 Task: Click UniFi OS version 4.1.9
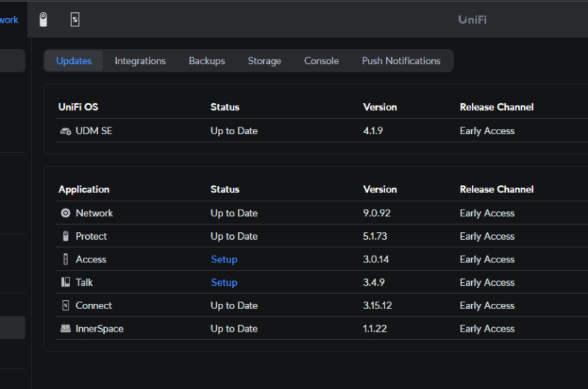[x=372, y=131]
